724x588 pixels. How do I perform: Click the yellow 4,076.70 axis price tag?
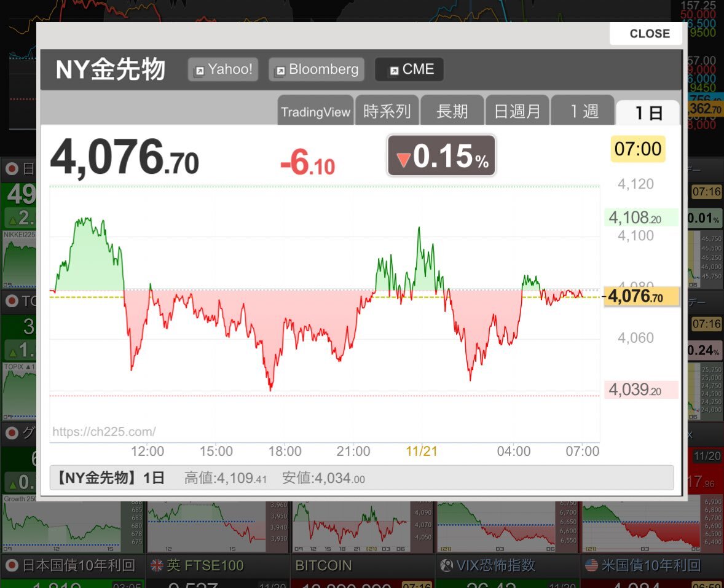pyautogui.click(x=642, y=296)
